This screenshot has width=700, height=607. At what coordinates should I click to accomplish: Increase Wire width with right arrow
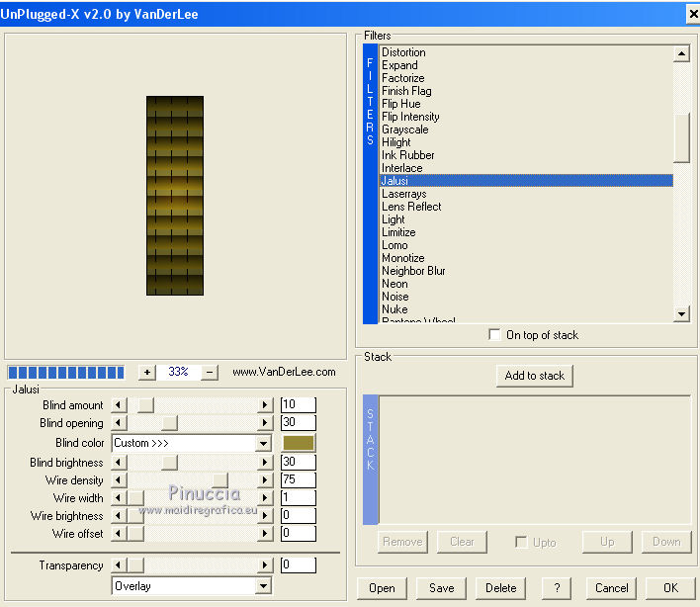[265, 497]
